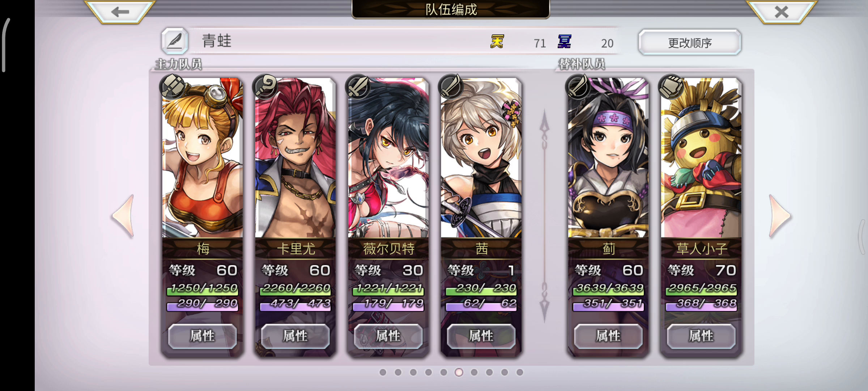This screenshot has height=391, width=868.
Task: Click the fist weapon icon on 草人小子's card
Action: pyautogui.click(x=671, y=87)
